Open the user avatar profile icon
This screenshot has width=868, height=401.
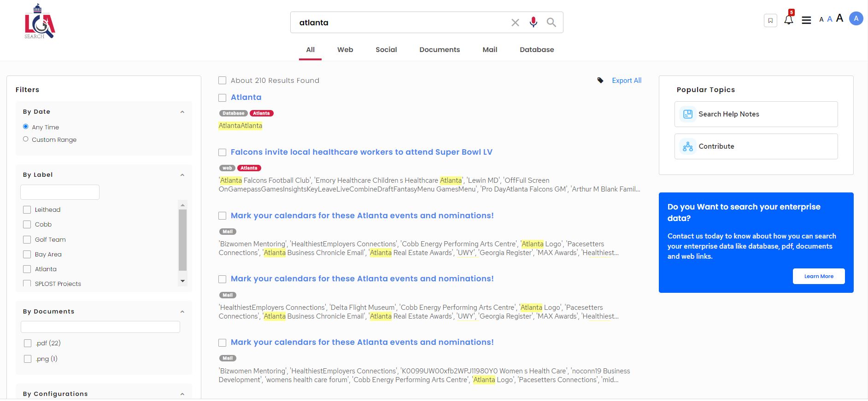pos(856,19)
